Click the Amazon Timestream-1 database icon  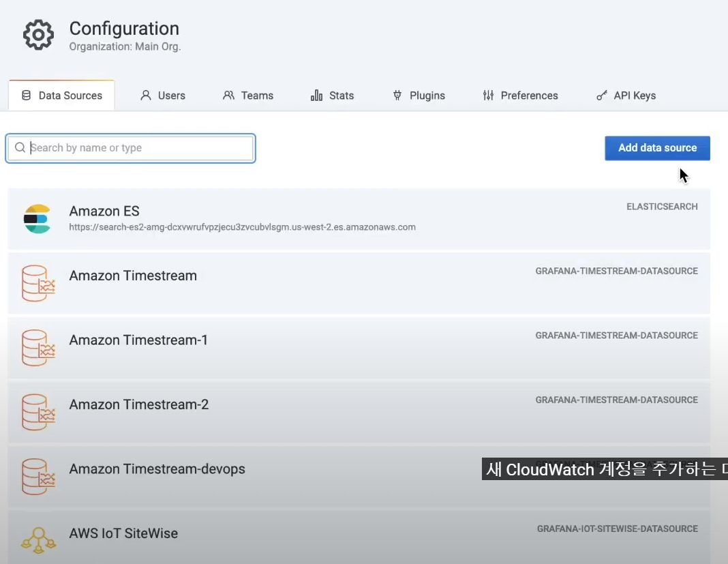pos(38,348)
